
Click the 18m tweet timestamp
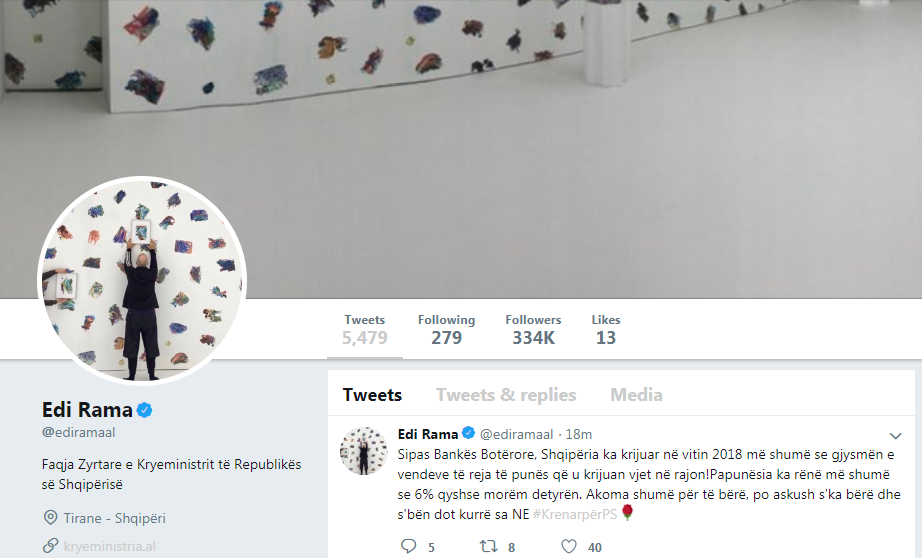click(x=579, y=434)
